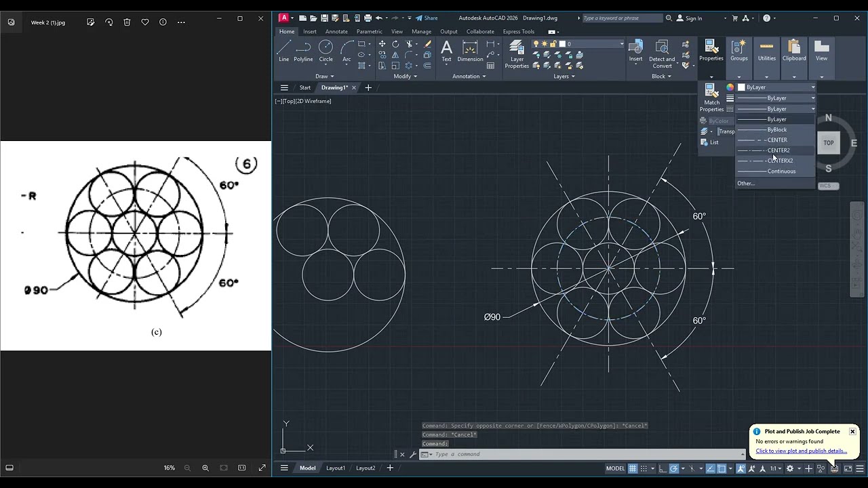This screenshot has height=488, width=868.
Task: Click the favorite heart icon in photo viewer
Action: (145, 22)
